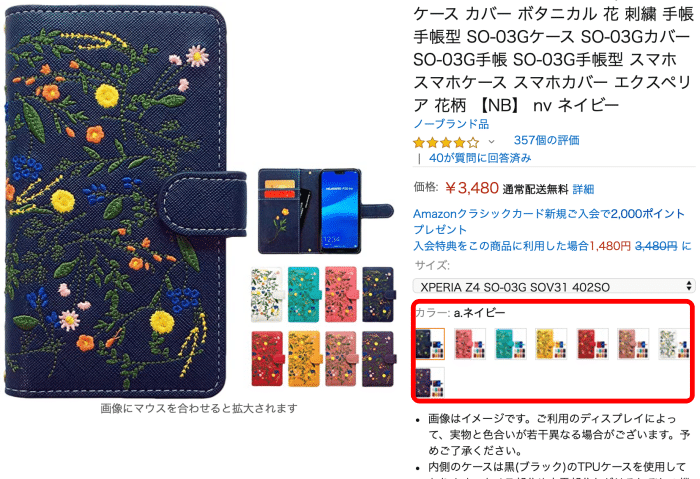Open the XPERIA Z4 SO-03G size dropdown
Screen dimensions: 700x479
click(554, 286)
